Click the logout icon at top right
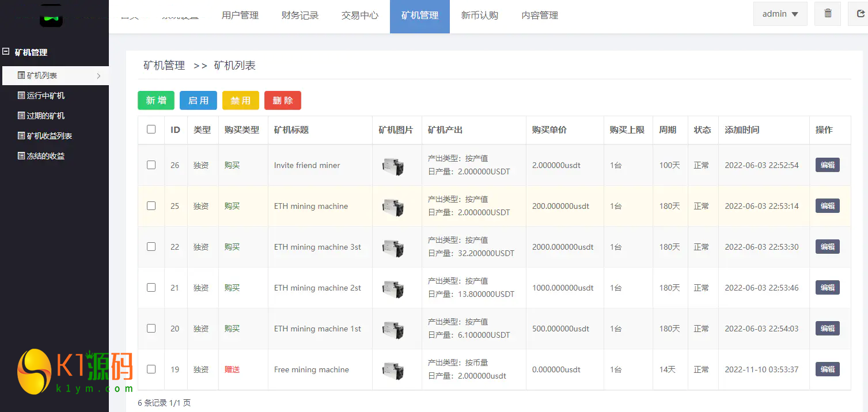 point(860,14)
